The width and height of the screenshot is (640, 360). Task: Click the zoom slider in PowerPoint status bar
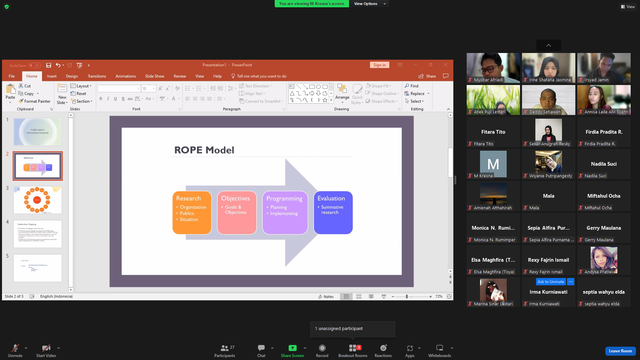click(411, 297)
